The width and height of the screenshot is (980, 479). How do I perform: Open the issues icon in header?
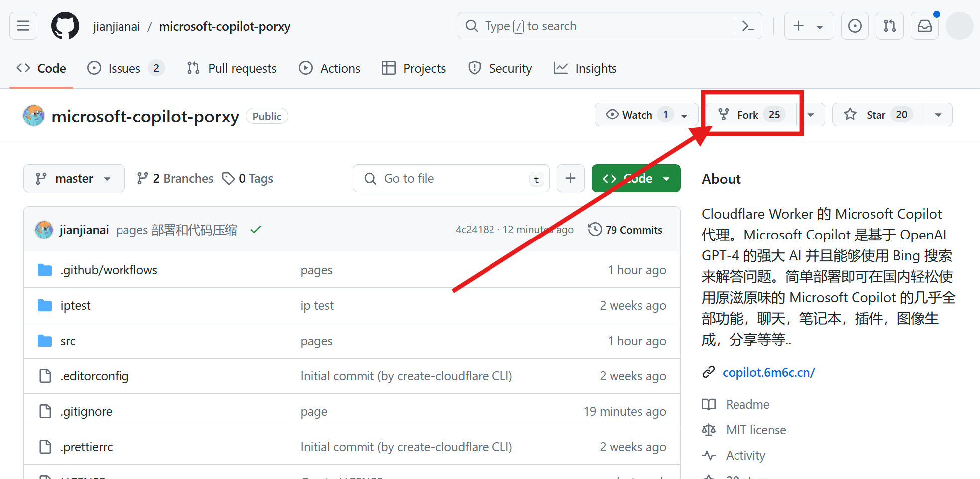click(855, 26)
